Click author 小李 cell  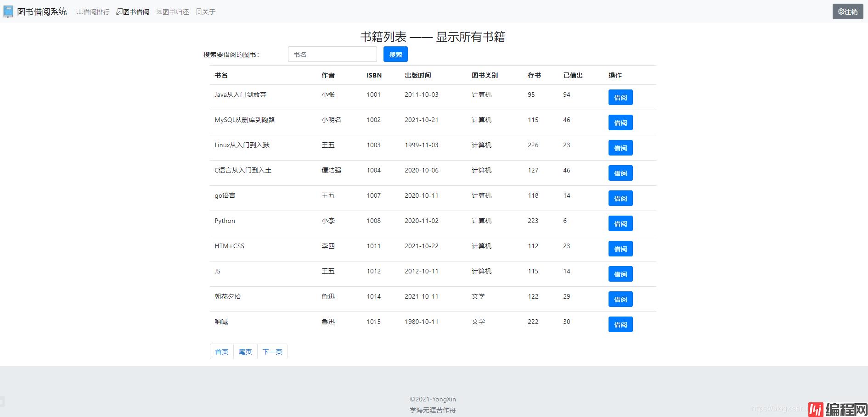[328, 221]
